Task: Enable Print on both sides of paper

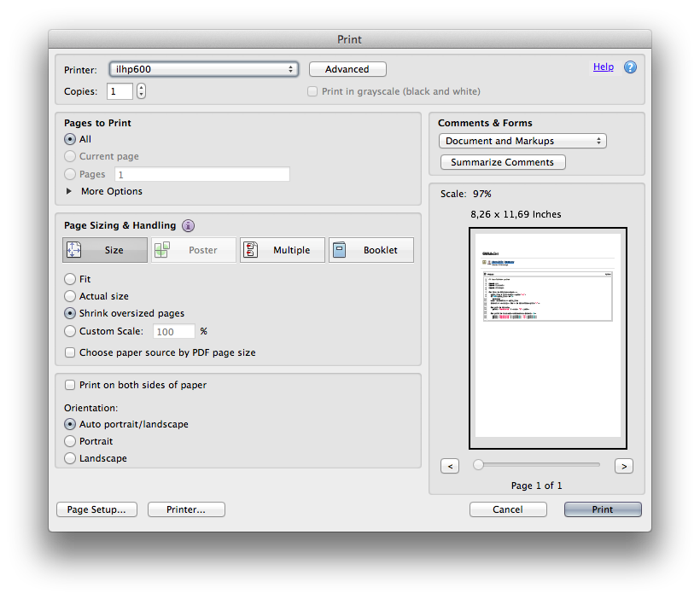Action: point(71,386)
